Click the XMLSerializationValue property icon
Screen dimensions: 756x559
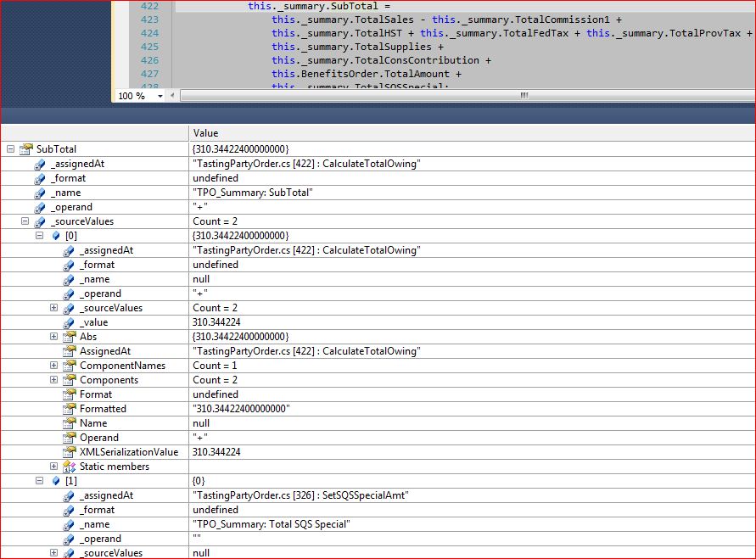(x=70, y=452)
